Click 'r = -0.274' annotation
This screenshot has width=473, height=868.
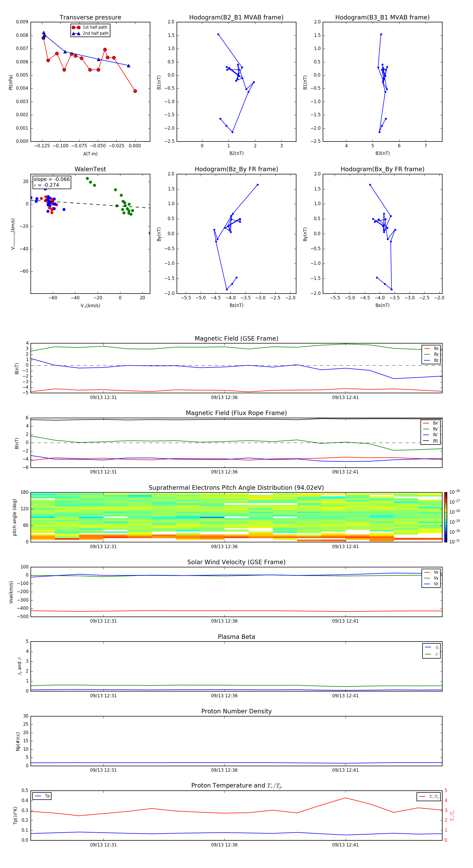click(x=47, y=185)
